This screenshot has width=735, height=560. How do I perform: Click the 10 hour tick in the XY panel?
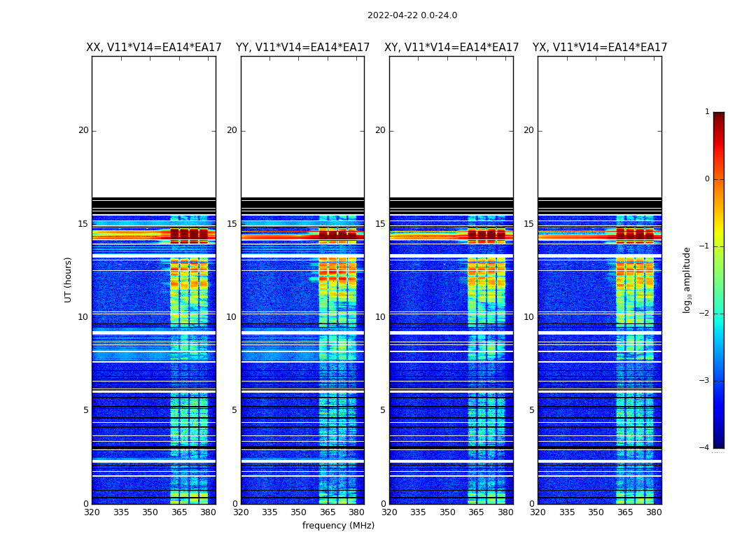pyautogui.click(x=380, y=317)
